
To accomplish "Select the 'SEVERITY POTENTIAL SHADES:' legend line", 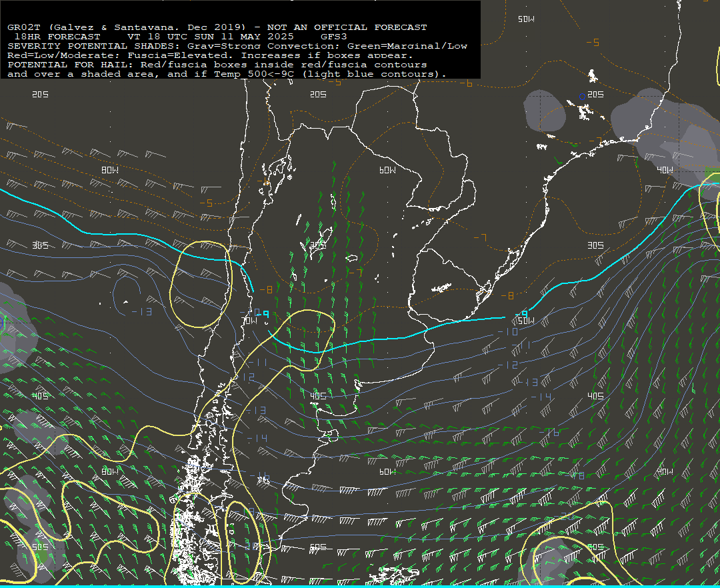I will [x=94, y=46].
